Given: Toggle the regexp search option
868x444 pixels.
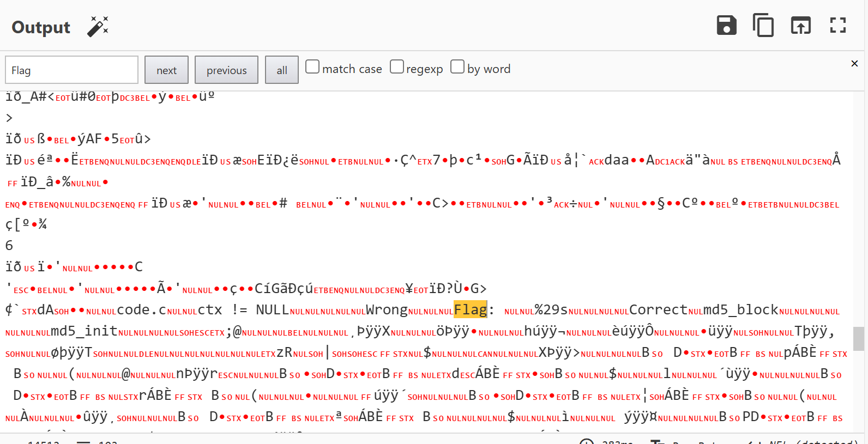Looking at the screenshot, I should coord(397,67).
